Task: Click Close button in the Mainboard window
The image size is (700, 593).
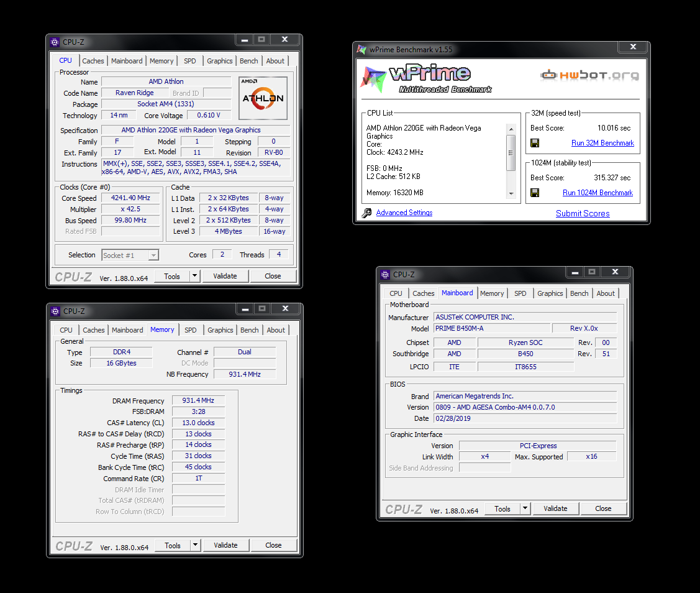Action: [x=603, y=508]
